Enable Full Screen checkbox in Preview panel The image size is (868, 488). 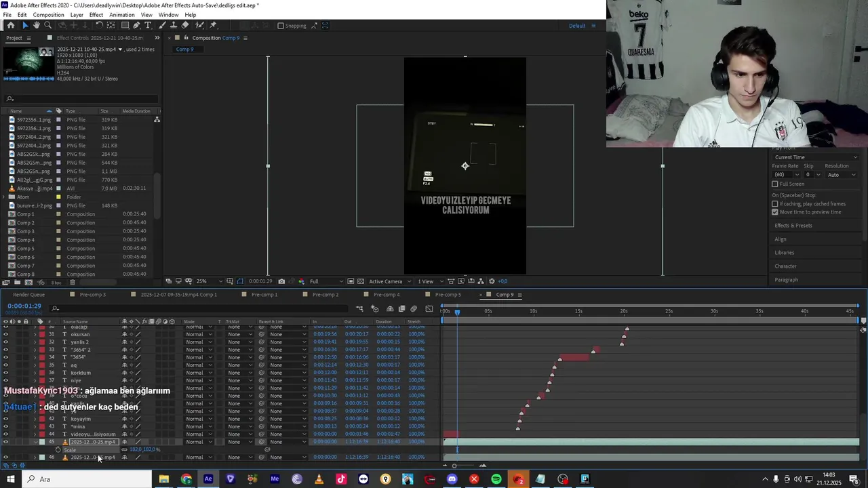coord(775,184)
